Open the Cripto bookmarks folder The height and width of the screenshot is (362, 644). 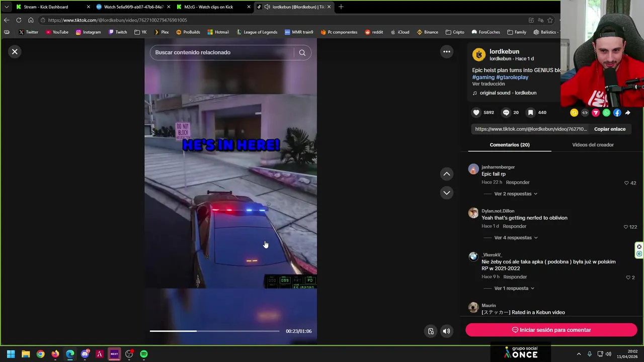[455, 32]
